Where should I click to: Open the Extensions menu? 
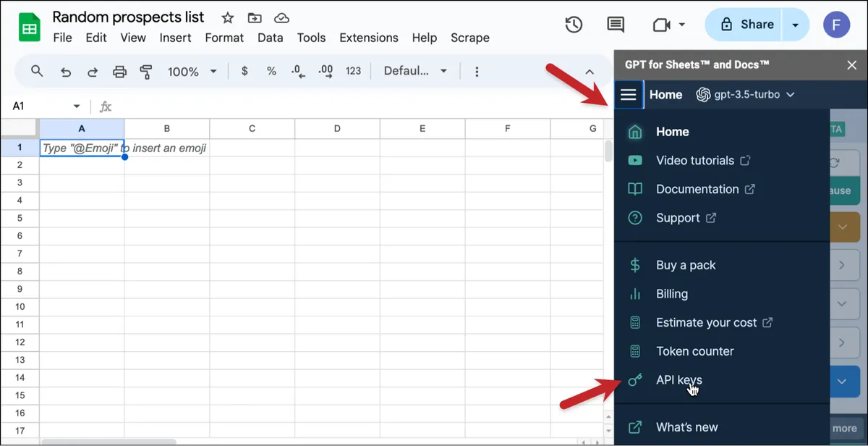click(x=369, y=38)
